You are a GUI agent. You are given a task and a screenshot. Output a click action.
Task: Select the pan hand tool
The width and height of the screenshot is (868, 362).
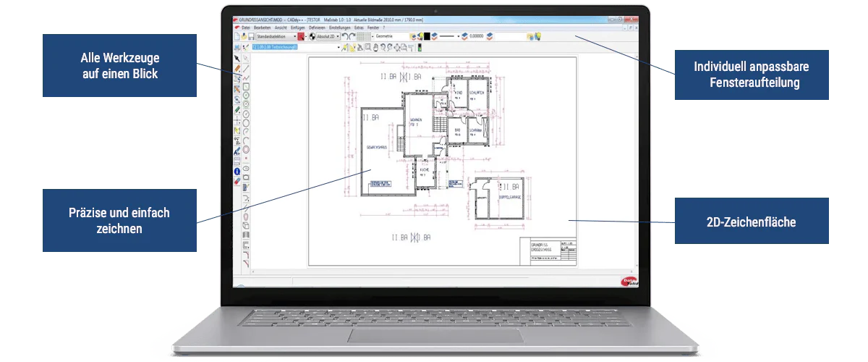pos(375,47)
